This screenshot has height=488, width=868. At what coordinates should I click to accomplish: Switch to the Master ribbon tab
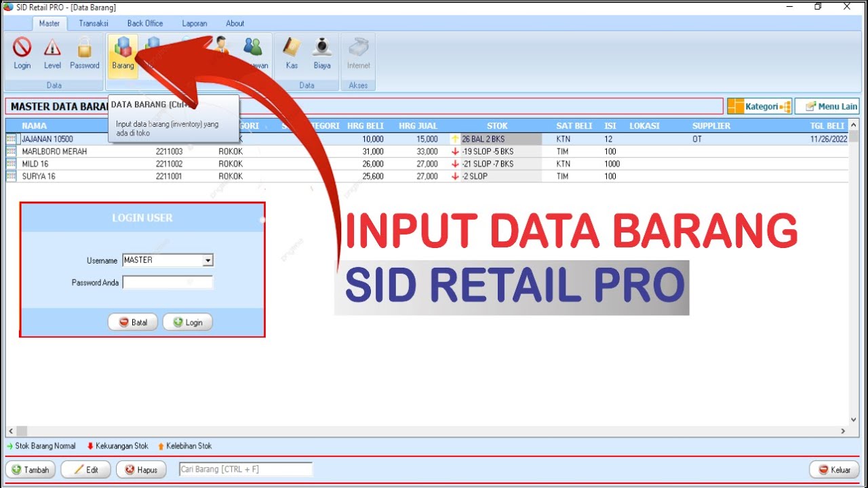point(50,23)
